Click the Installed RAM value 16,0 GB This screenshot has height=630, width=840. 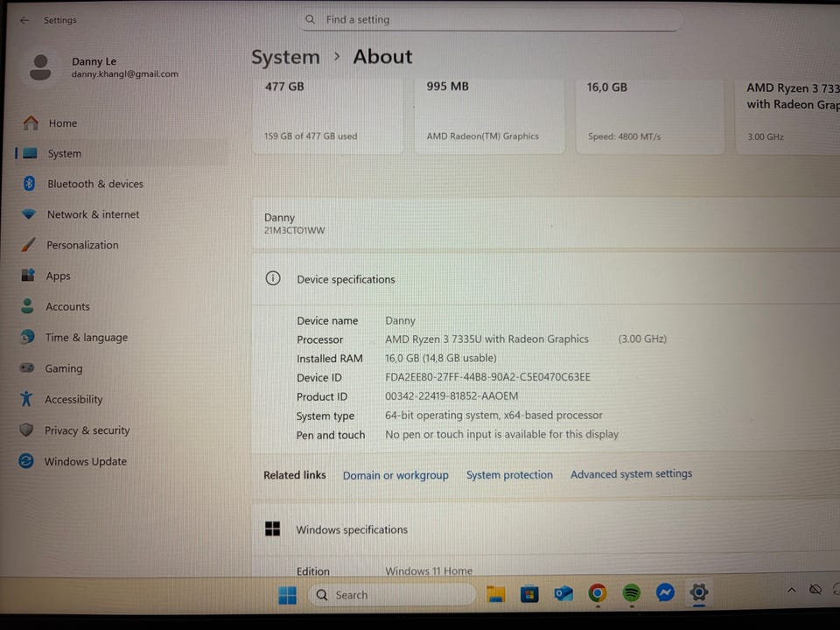(441, 358)
